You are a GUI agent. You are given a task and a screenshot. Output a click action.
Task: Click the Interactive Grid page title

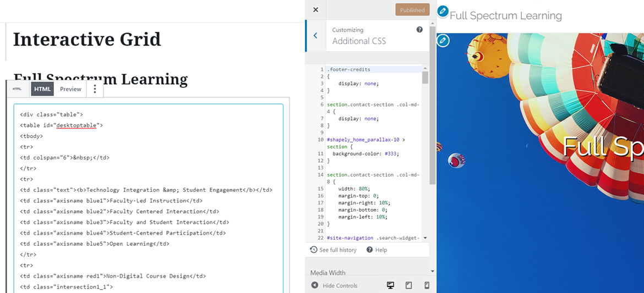point(87,40)
